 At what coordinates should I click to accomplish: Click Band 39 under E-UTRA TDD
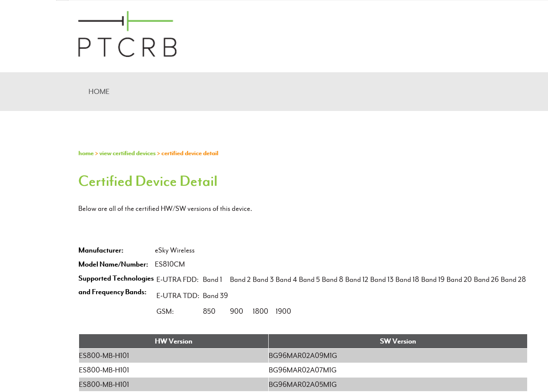(215, 296)
